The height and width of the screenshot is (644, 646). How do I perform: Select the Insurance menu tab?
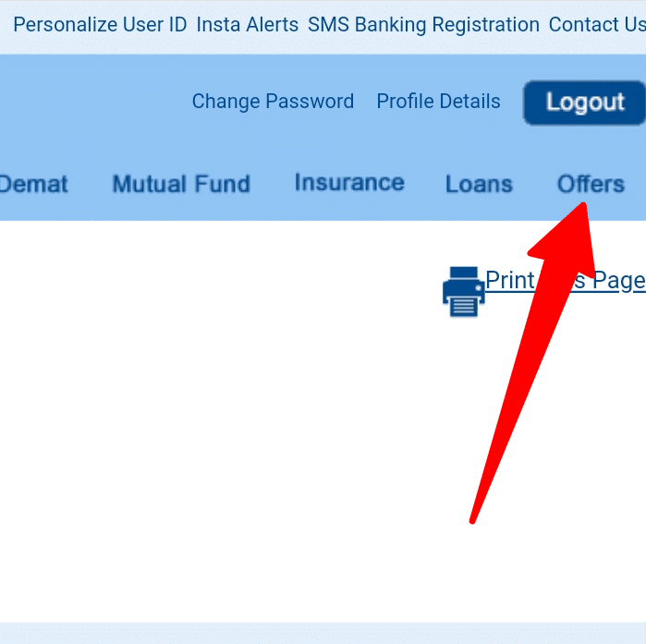pyautogui.click(x=349, y=183)
